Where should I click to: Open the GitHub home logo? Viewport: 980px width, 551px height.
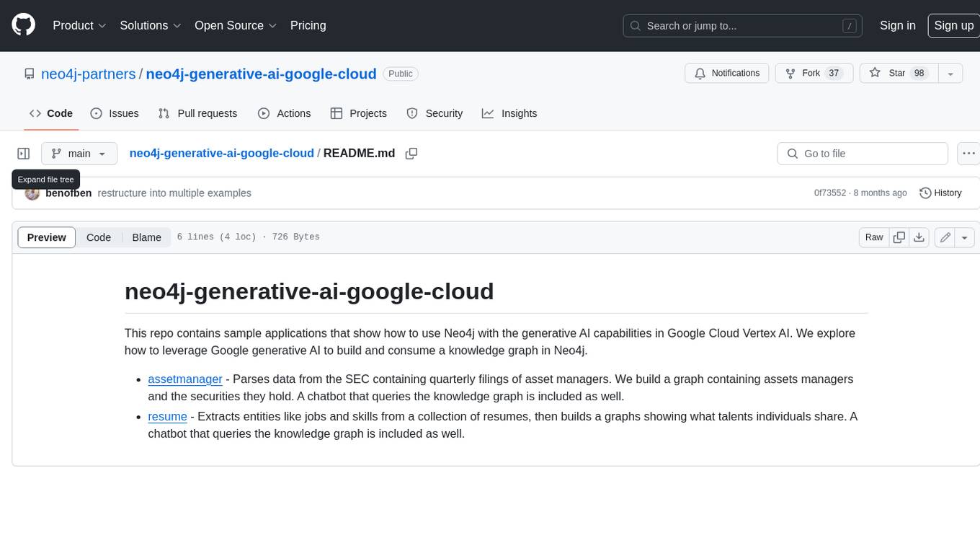[23, 25]
